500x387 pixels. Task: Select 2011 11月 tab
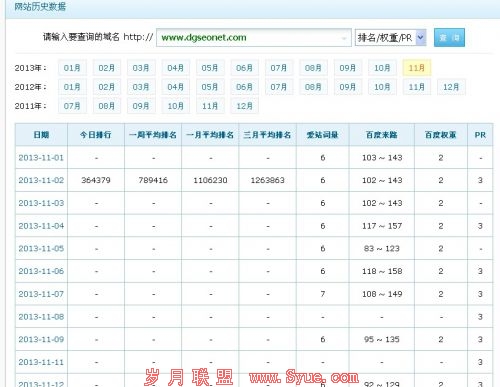pyautogui.click(x=210, y=106)
